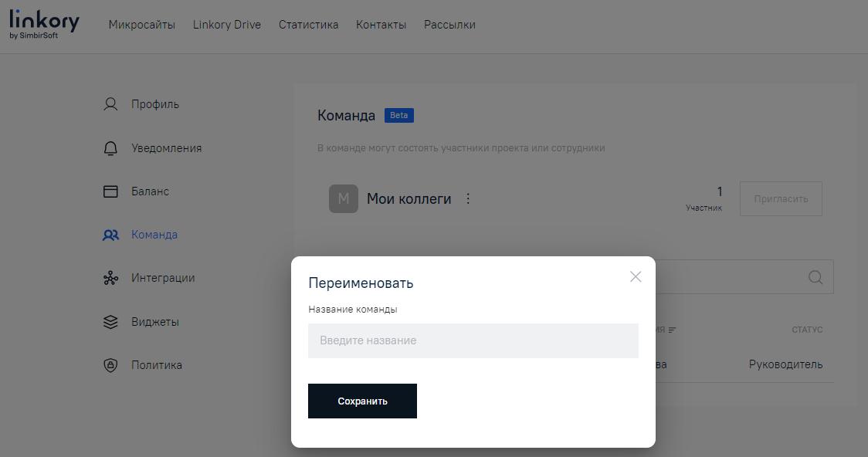Screen dimensions: 868x457
Task: Switch to the Статистика section
Action: coord(308,24)
